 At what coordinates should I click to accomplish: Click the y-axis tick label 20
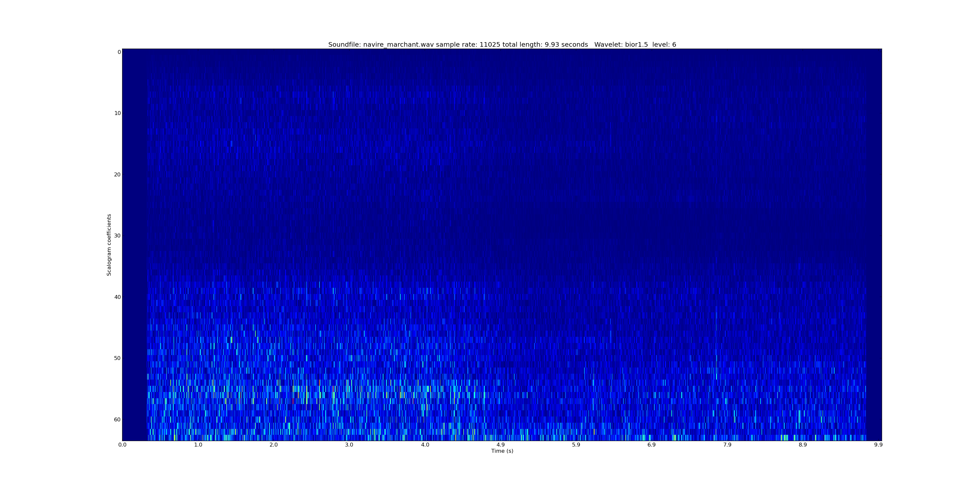[x=117, y=175]
